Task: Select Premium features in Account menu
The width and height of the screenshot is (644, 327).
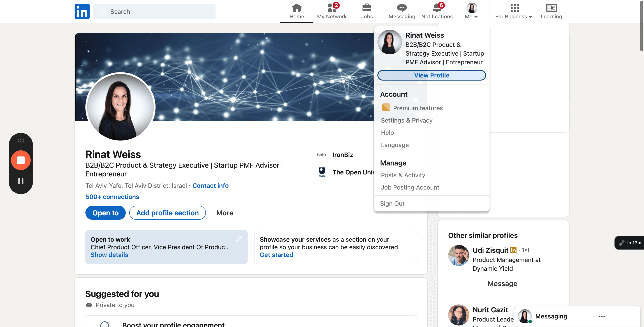Action: 418,108
